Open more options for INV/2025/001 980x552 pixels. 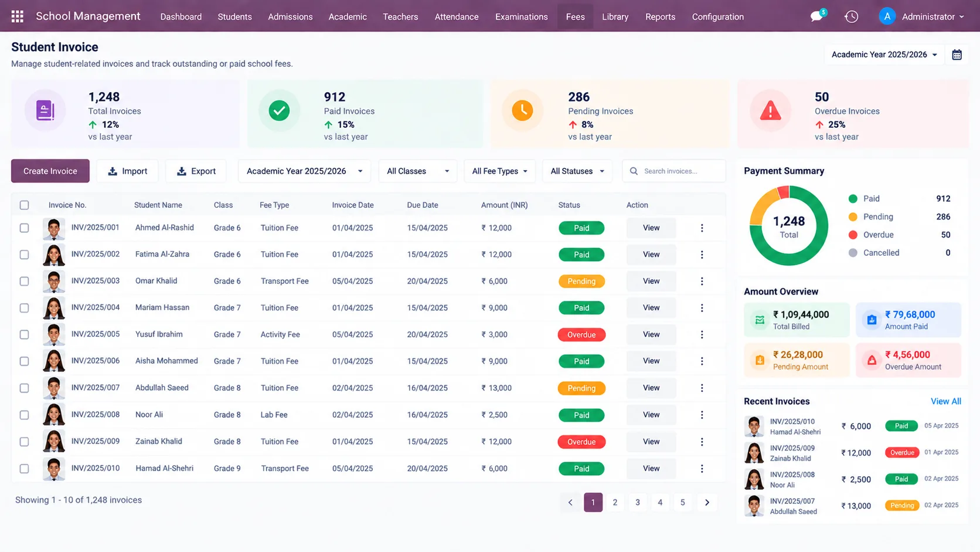pyautogui.click(x=702, y=228)
